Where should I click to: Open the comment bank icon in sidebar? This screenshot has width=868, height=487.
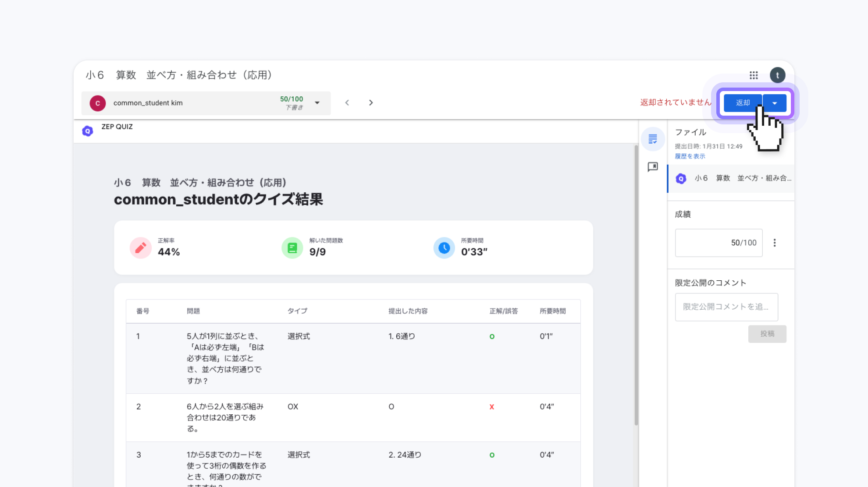(x=652, y=167)
